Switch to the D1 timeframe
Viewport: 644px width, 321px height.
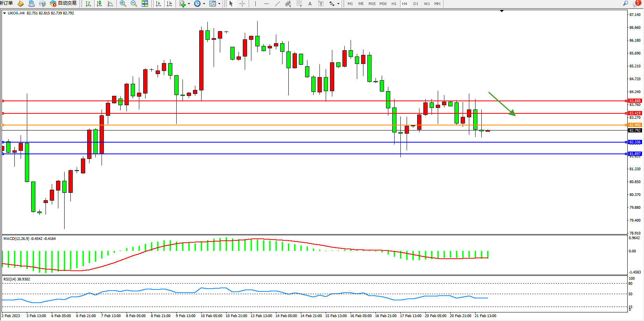(x=416, y=4)
